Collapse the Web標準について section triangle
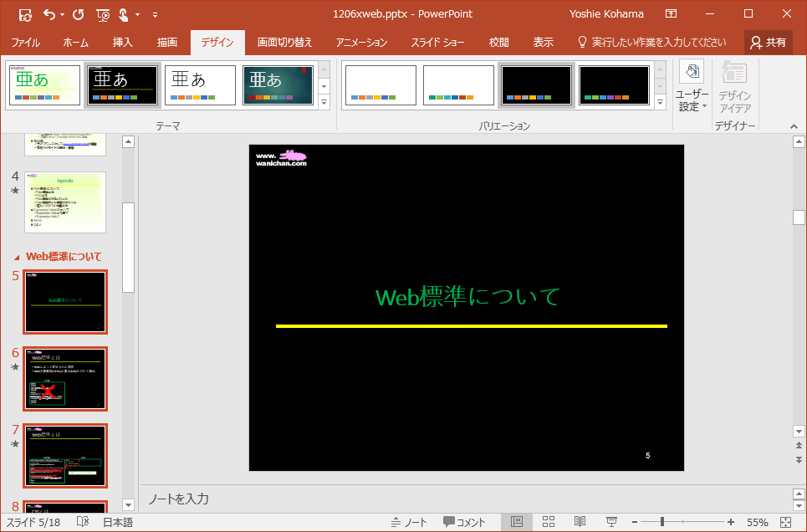The height and width of the screenshot is (532, 807). pos(17,257)
